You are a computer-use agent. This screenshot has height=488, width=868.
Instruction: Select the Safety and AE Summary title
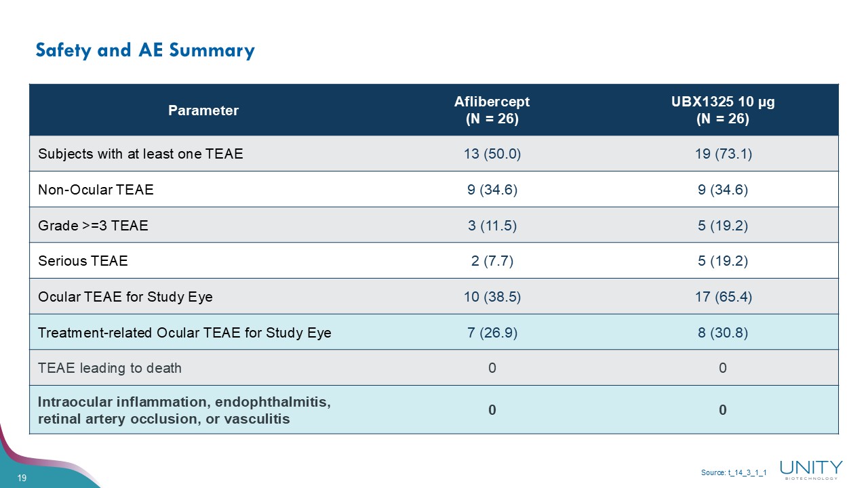[x=145, y=50]
